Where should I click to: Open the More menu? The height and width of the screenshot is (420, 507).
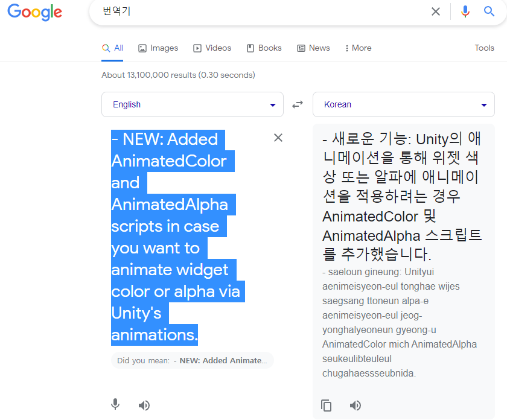point(359,48)
